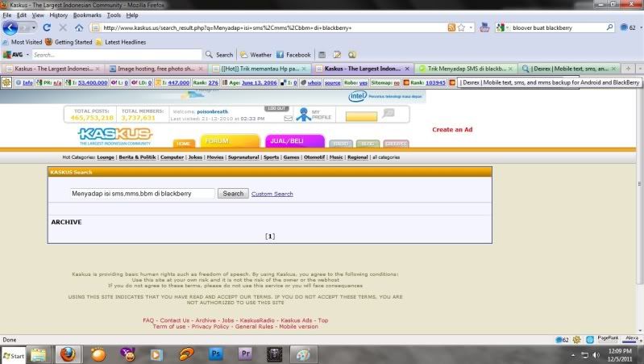
Task: Open Most Visited bookmarks dropdown
Action: 23,42
